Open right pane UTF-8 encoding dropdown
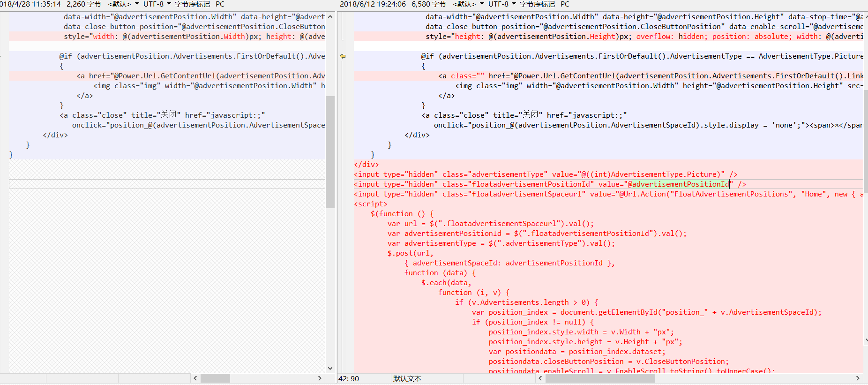 [502, 4]
